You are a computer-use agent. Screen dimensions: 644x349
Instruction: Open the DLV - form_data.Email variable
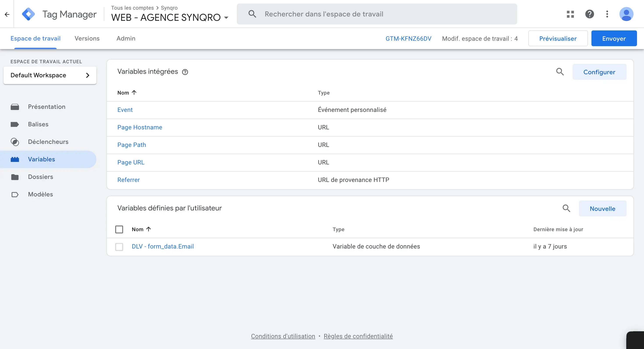click(163, 246)
